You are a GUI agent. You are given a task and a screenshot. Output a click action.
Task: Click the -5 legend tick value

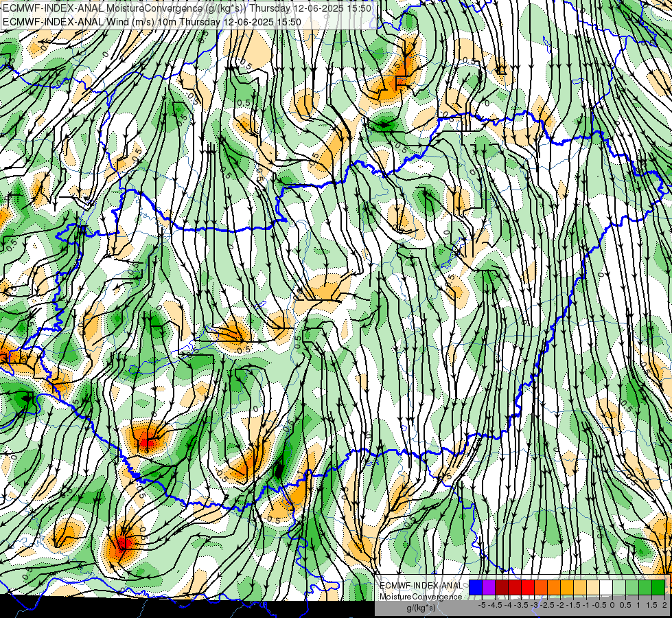pyautogui.click(x=482, y=605)
